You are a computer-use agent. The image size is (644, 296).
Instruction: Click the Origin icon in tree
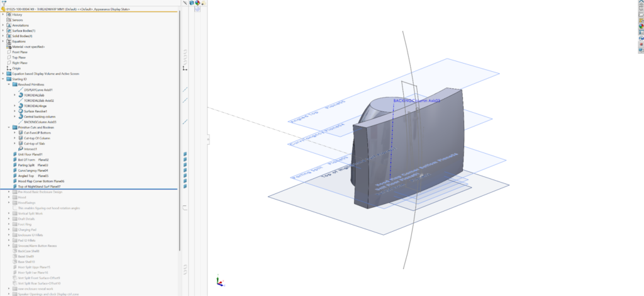(9, 68)
